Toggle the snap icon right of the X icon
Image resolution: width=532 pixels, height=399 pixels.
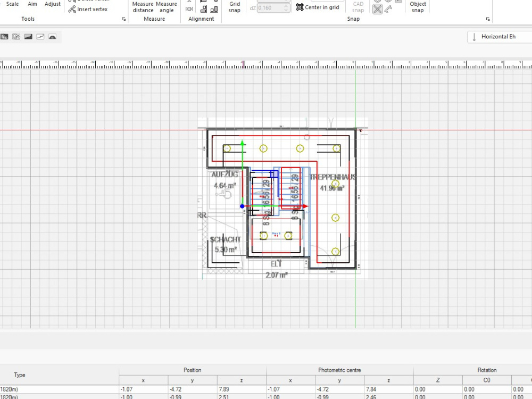point(388,9)
